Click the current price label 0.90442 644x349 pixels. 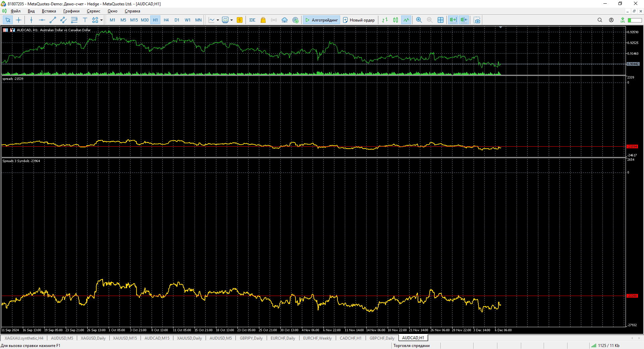[x=633, y=64]
